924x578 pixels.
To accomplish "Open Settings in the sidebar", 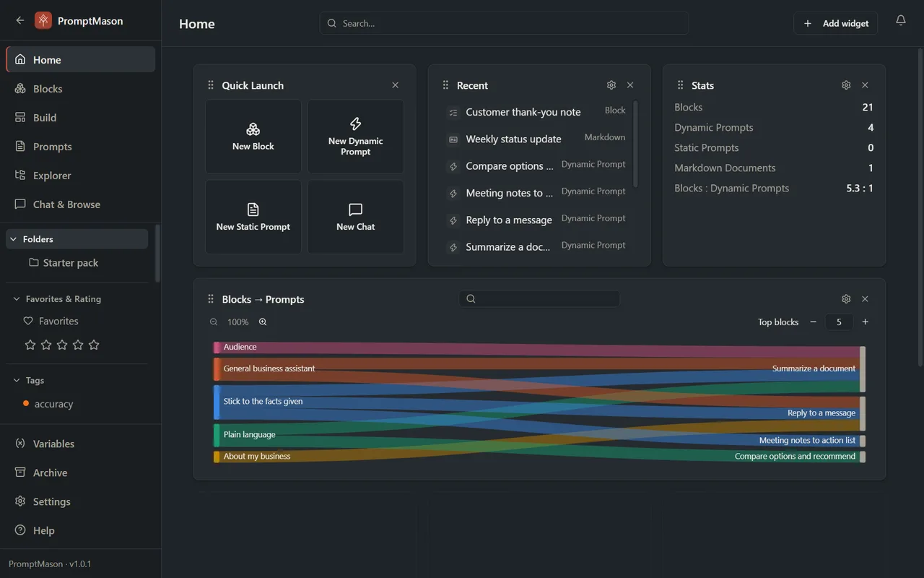I will coord(81,501).
